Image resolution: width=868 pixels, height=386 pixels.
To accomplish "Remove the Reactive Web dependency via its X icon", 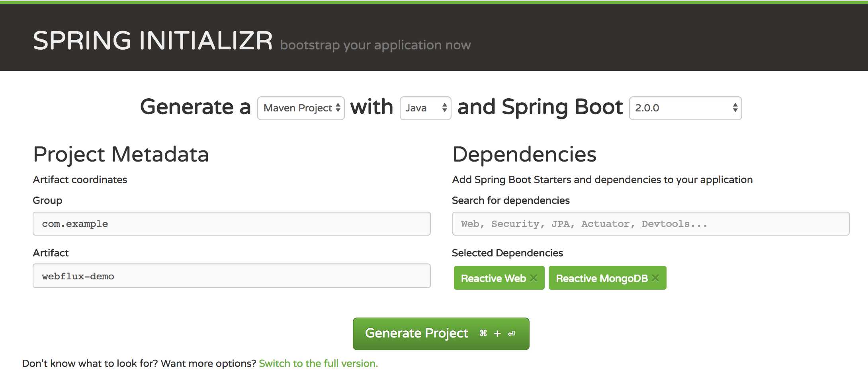I will pos(534,278).
